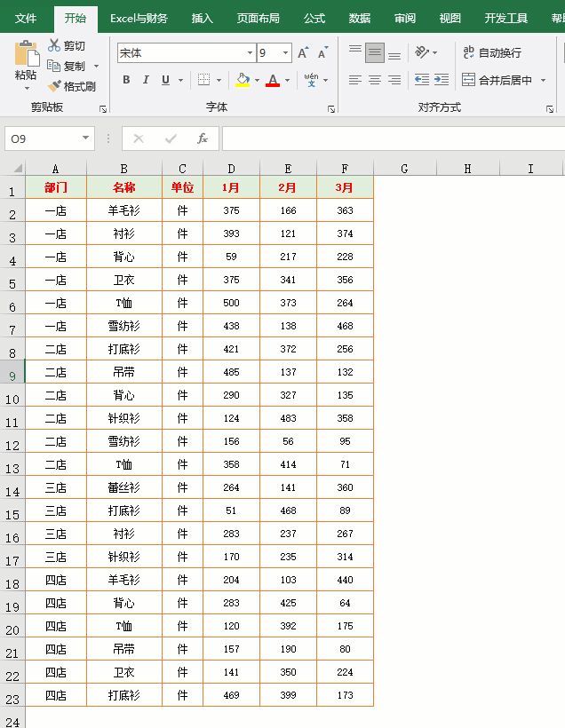Open the font name dropdown 宋体
The width and height of the screenshot is (565, 728).
click(250, 53)
